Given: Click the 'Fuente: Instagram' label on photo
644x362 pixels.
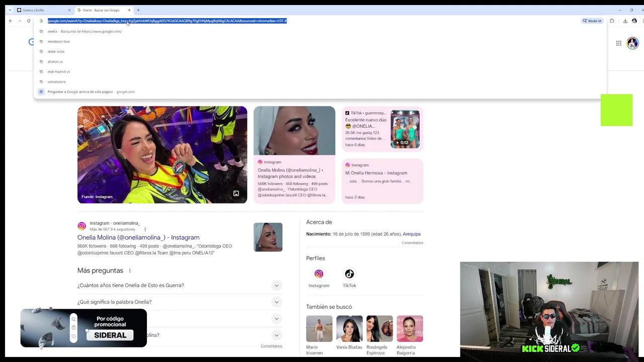Looking at the screenshot, I should 97,197.
